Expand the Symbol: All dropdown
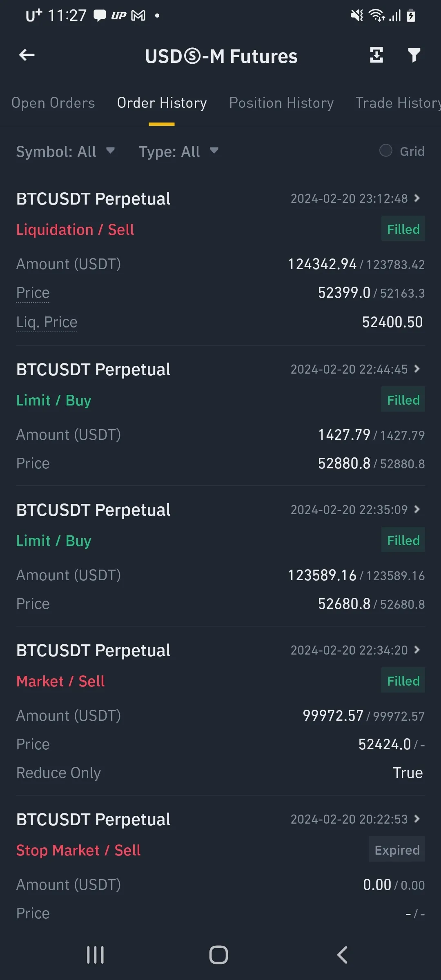 [x=65, y=151]
